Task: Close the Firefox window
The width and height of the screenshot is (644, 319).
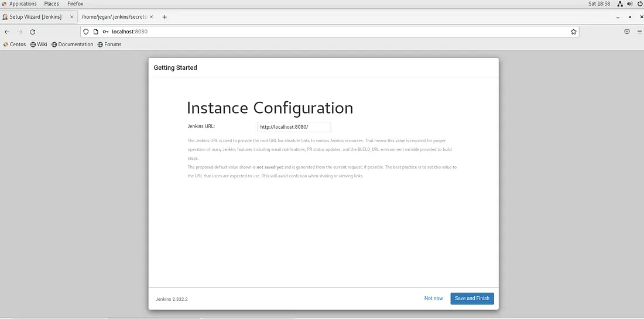Action: (x=640, y=17)
